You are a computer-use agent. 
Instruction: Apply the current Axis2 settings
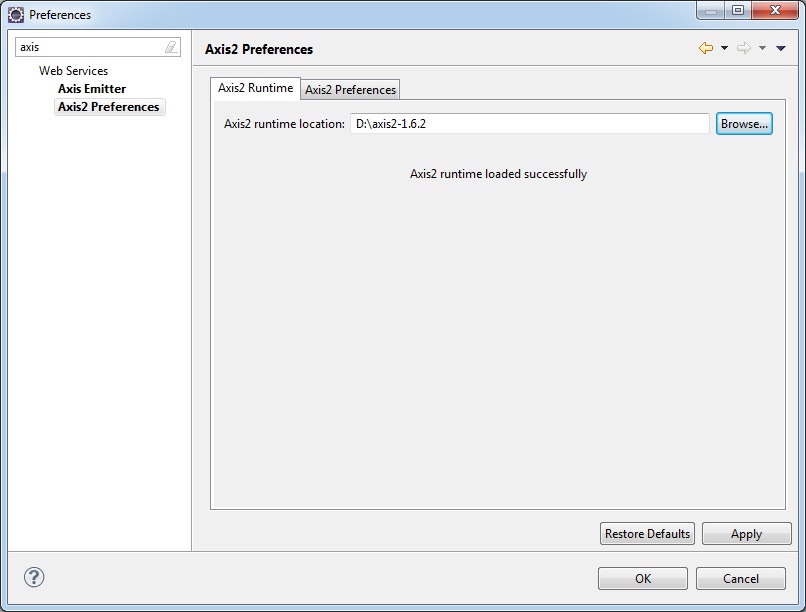746,533
